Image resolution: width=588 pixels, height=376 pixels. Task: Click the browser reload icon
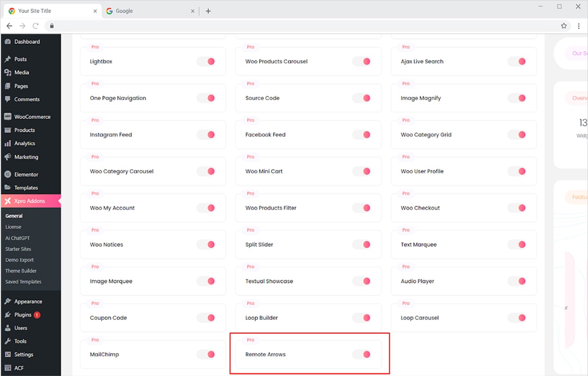(36, 26)
